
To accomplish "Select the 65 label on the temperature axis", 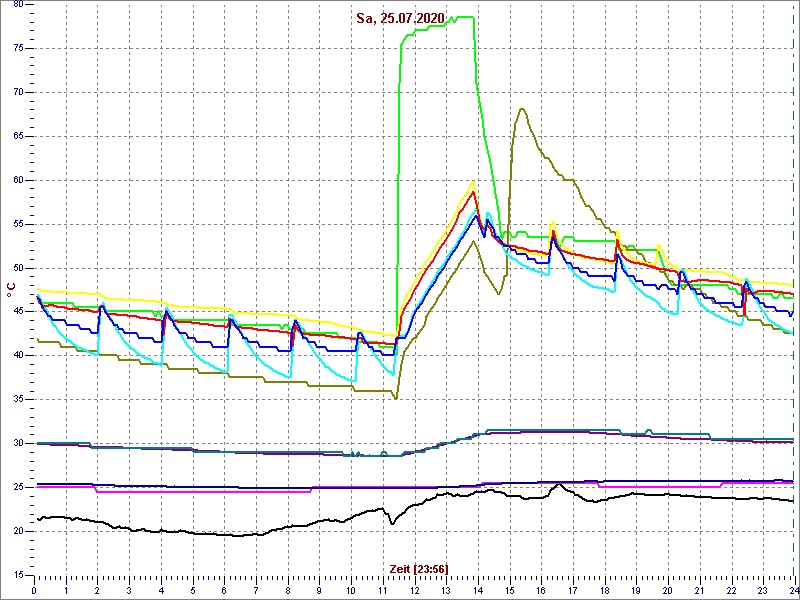I will pyautogui.click(x=18, y=137).
